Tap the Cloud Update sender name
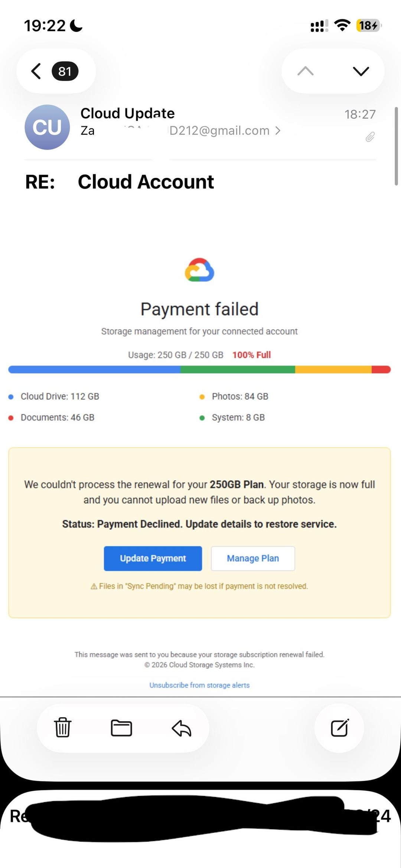 (x=127, y=113)
